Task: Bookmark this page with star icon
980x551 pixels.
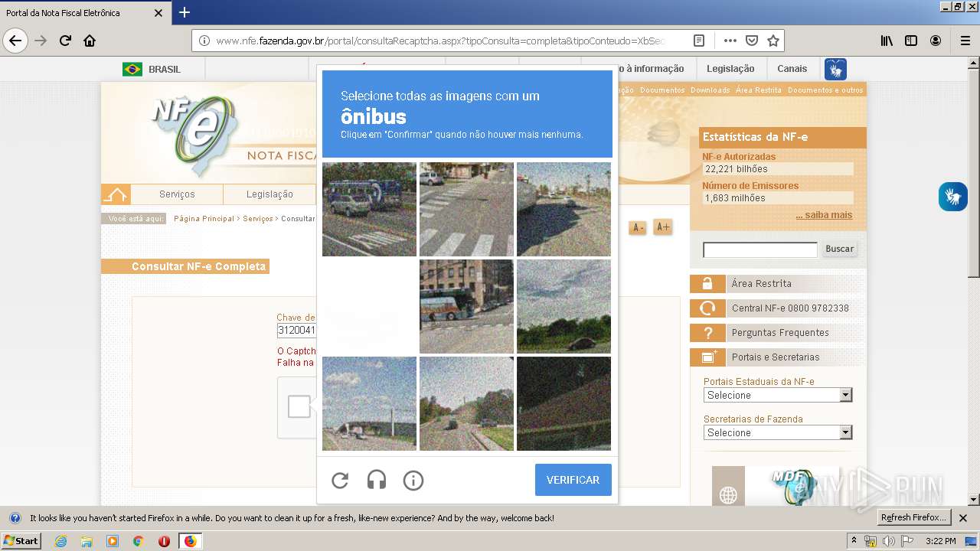Action: point(773,41)
